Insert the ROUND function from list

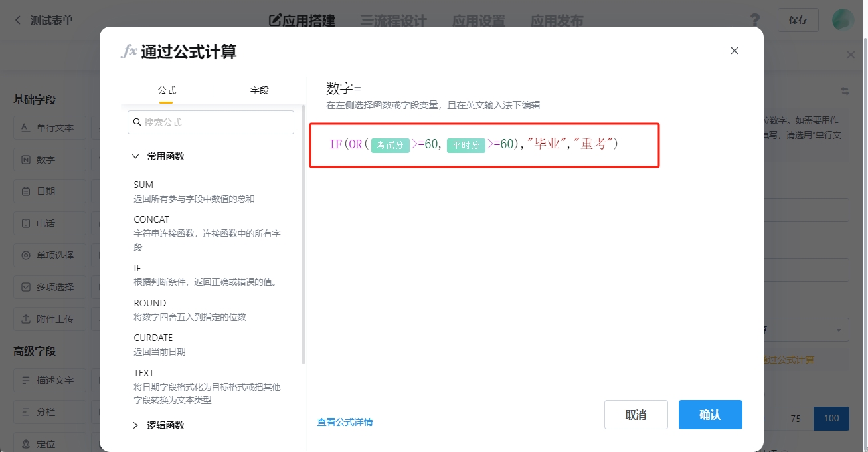(x=150, y=303)
